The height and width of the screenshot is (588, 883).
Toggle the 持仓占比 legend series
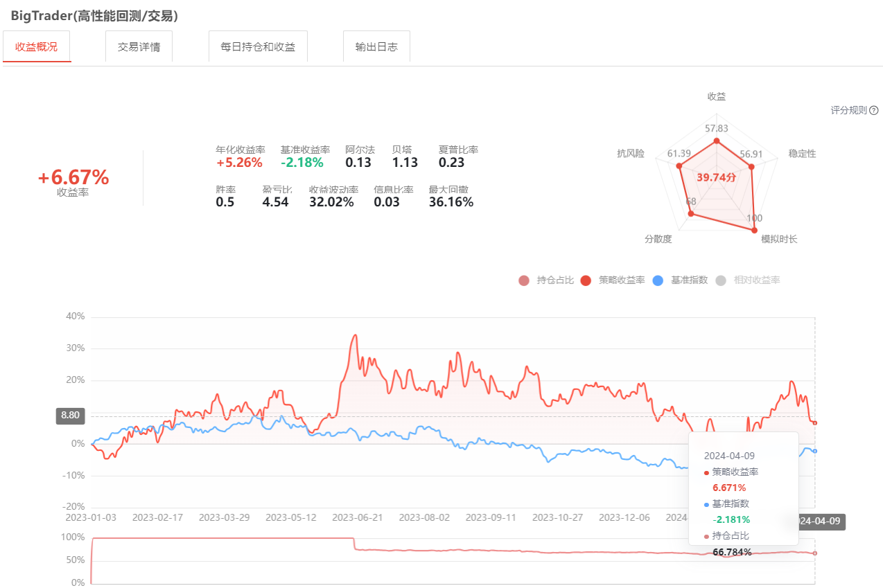[545, 280]
